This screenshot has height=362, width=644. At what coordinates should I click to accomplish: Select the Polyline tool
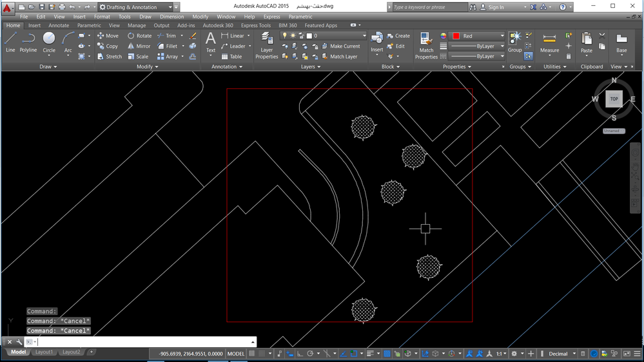click(x=28, y=43)
